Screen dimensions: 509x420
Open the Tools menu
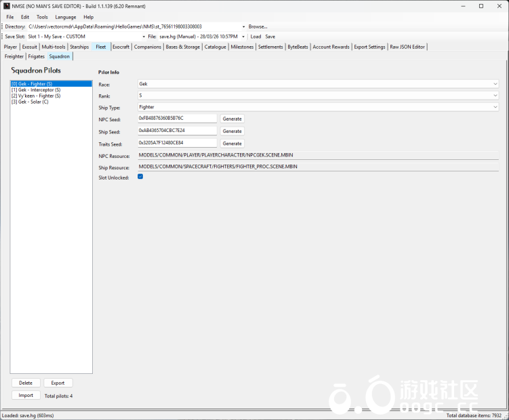tap(42, 17)
